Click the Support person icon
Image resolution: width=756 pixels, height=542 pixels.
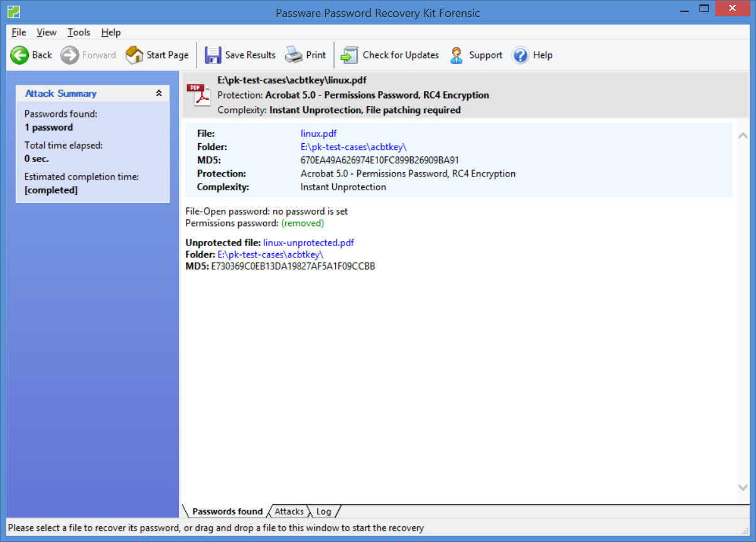456,55
